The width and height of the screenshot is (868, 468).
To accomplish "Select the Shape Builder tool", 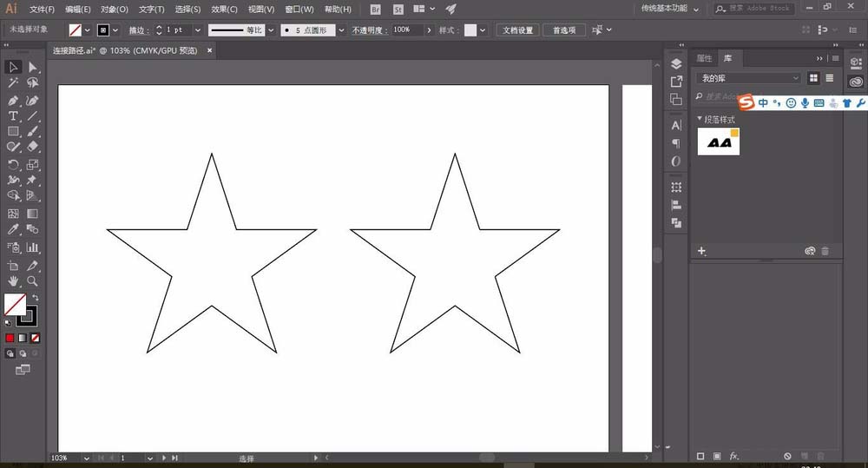I will click(x=13, y=195).
